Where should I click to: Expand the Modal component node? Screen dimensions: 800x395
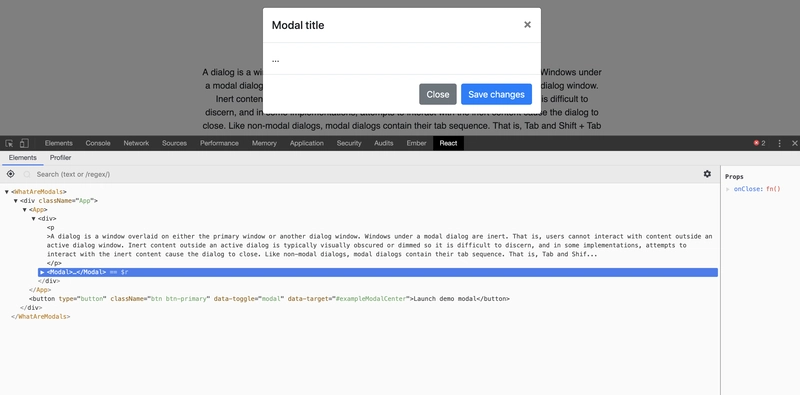point(42,272)
